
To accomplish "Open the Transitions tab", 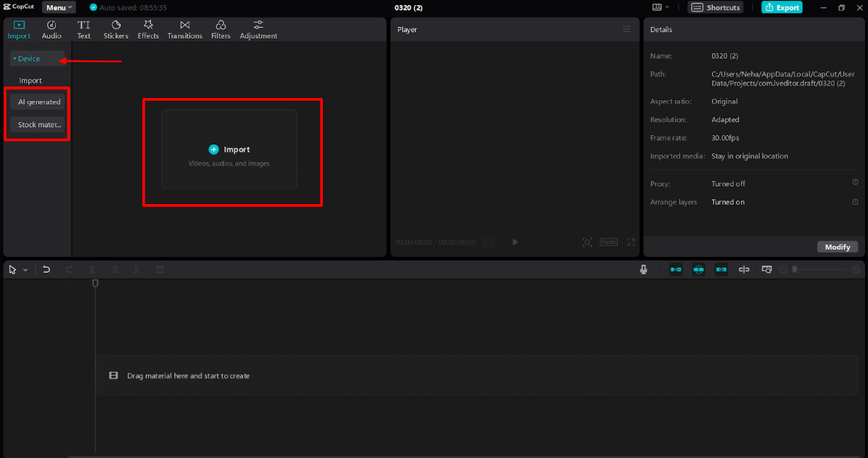I will (x=185, y=29).
